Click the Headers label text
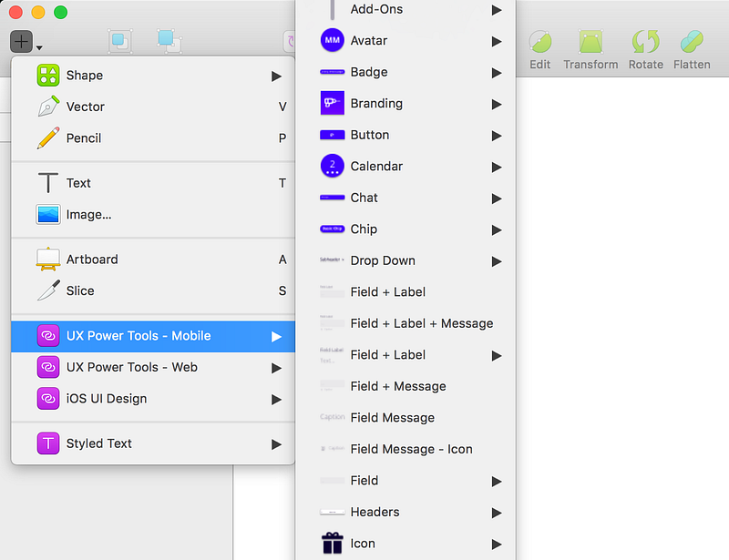Screen dimensions: 729x560 (375, 512)
